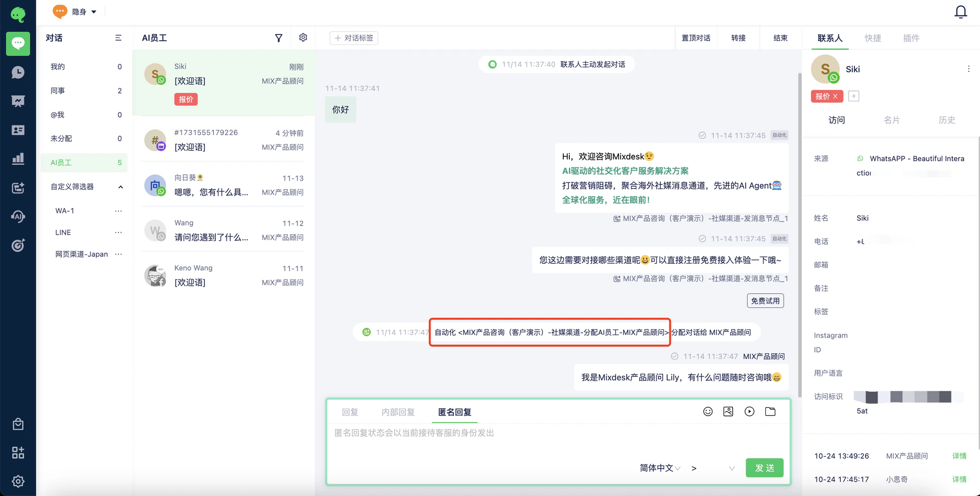Switch to the 内部回复 tab

pos(398,412)
